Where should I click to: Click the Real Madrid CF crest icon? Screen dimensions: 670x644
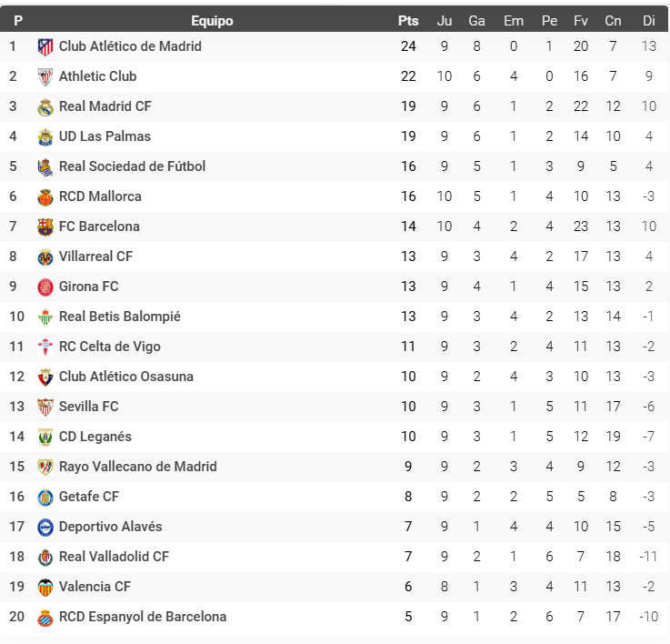[x=45, y=106]
